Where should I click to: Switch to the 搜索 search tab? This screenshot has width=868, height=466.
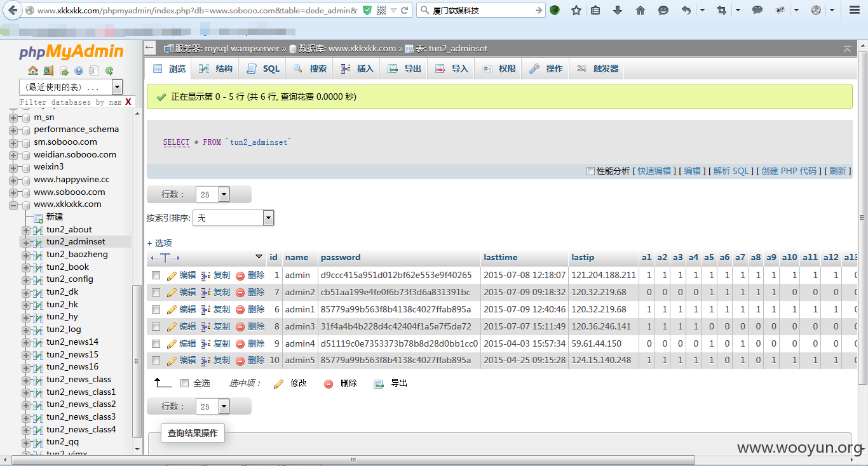coord(310,69)
